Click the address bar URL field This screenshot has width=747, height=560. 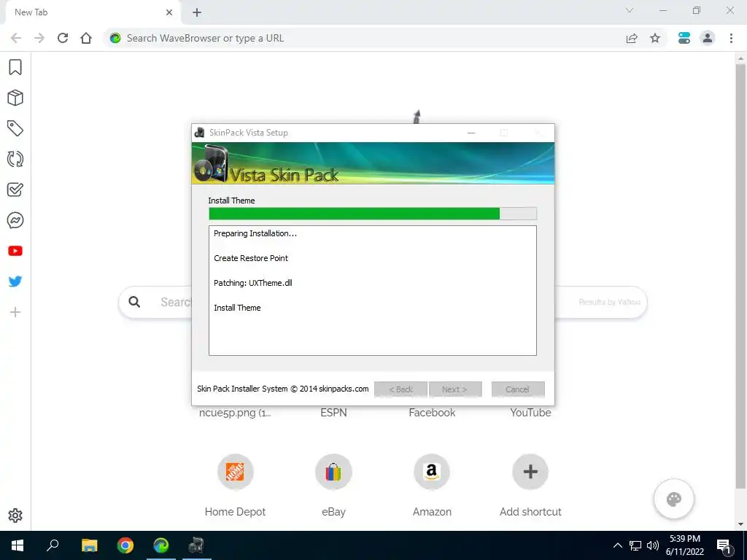click(x=371, y=38)
